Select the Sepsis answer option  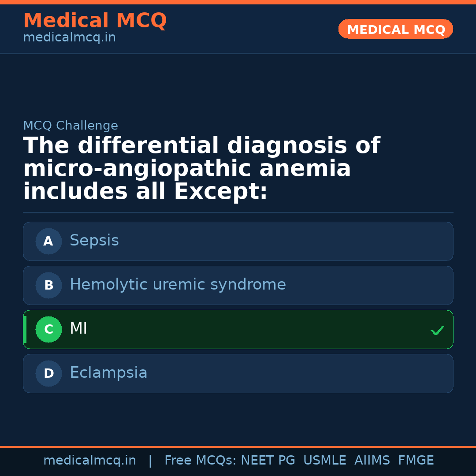coord(238,241)
